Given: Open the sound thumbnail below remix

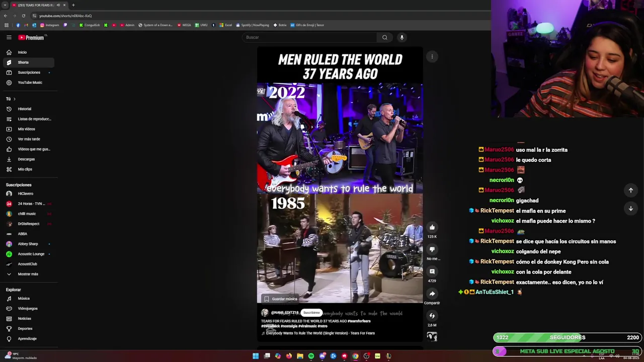Looking at the screenshot, I should click(432, 337).
